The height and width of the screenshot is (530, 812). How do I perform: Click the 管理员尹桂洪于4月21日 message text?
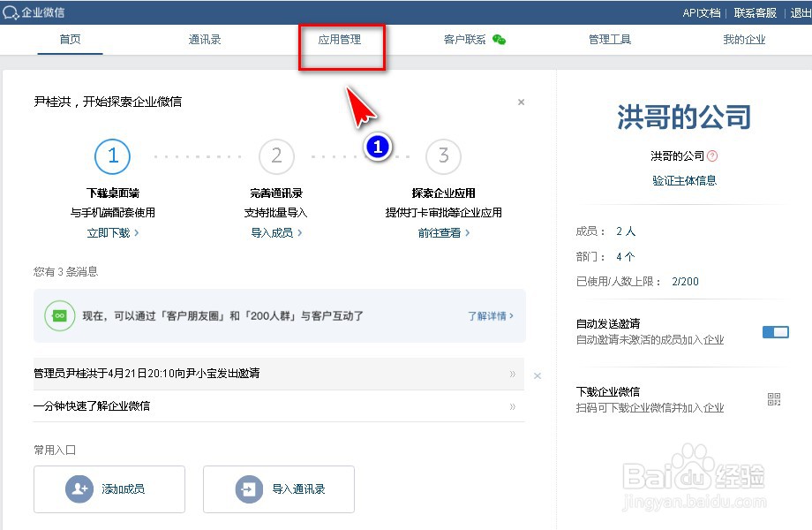(147, 374)
